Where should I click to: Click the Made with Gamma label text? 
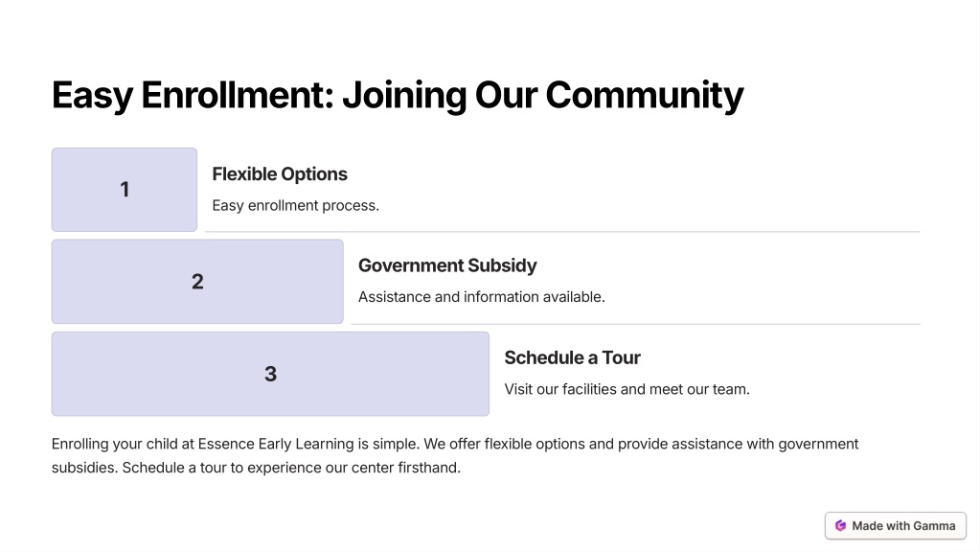tap(903, 526)
